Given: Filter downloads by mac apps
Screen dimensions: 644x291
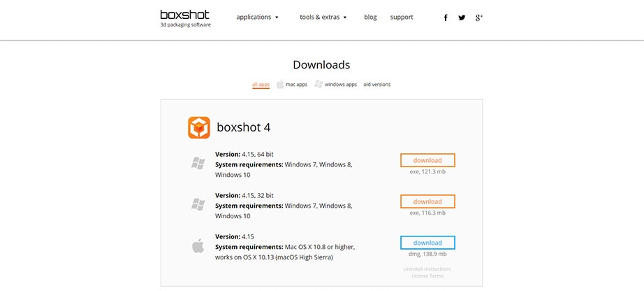Looking at the screenshot, I should click(x=296, y=85).
